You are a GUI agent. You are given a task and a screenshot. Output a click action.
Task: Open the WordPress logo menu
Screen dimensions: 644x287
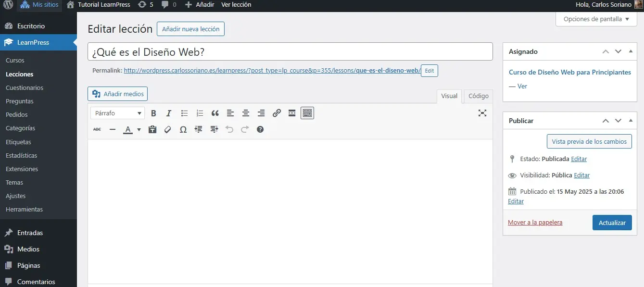(x=8, y=5)
